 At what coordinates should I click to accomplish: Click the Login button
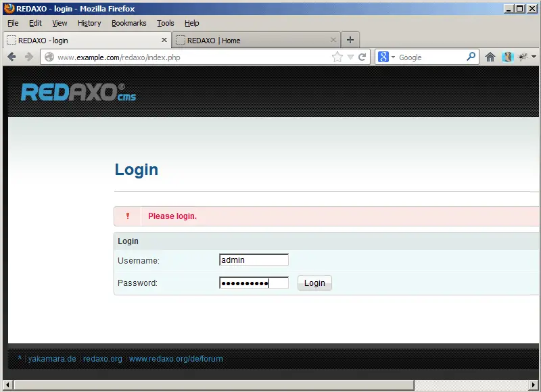[314, 283]
